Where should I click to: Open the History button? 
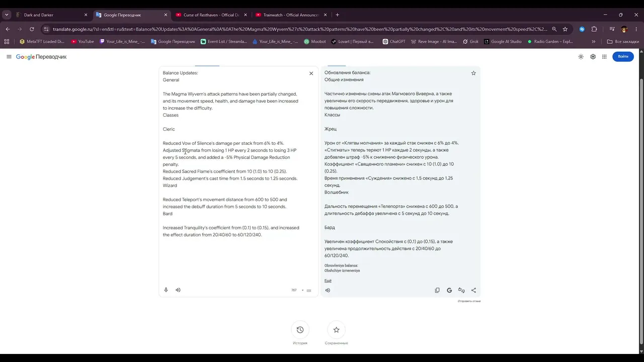tap(300, 330)
